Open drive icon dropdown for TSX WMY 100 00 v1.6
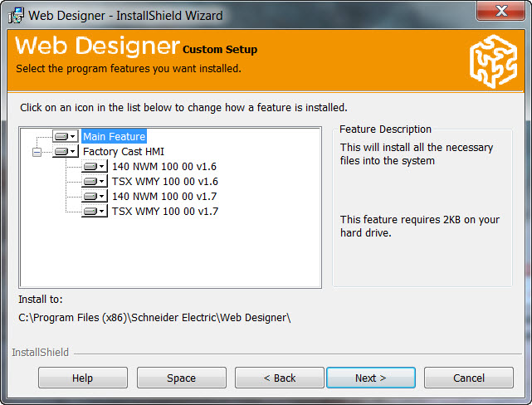The height and width of the screenshot is (405, 532). click(x=95, y=181)
